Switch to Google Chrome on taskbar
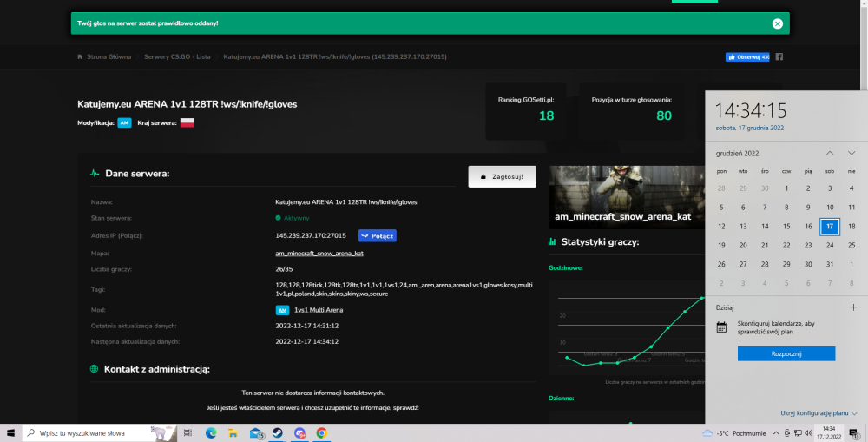This screenshot has height=442, width=868. click(322, 433)
